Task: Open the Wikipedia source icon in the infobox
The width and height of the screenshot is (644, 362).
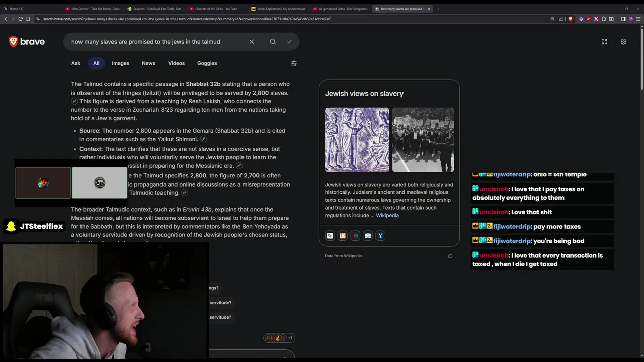Action: pos(330,236)
